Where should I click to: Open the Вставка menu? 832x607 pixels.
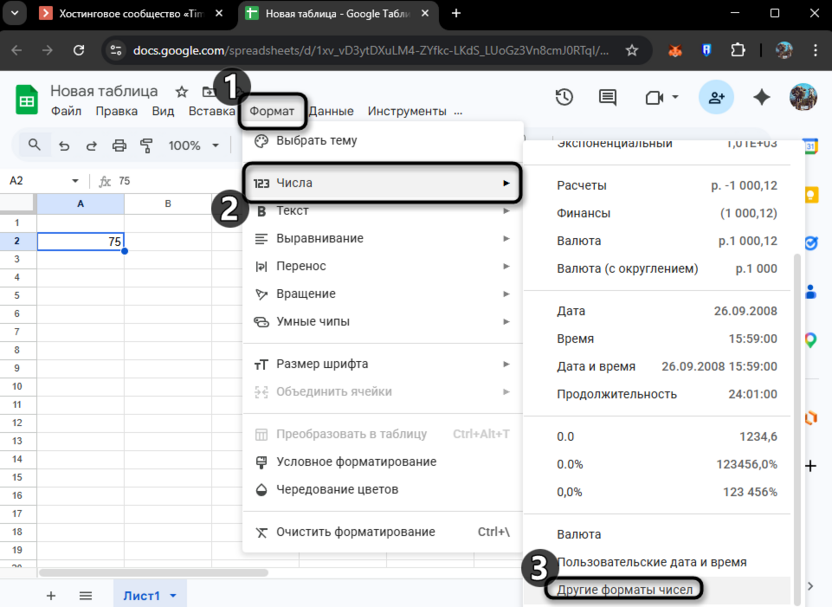tap(212, 111)
